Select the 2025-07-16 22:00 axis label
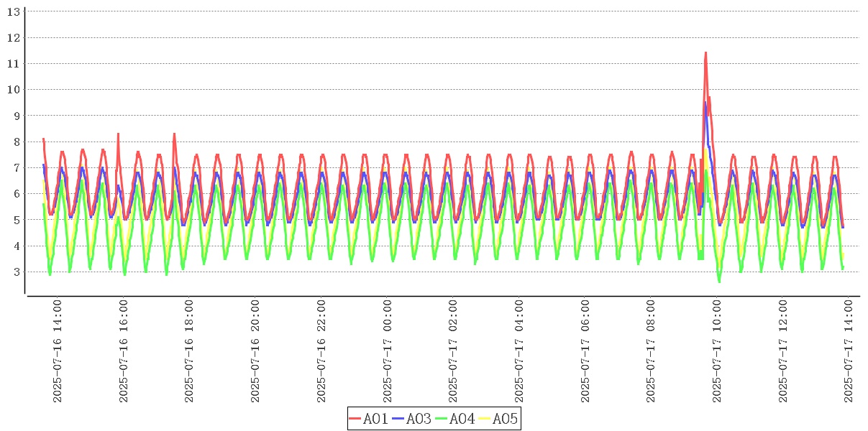This screenshot has width=868, height=431. 321,352
